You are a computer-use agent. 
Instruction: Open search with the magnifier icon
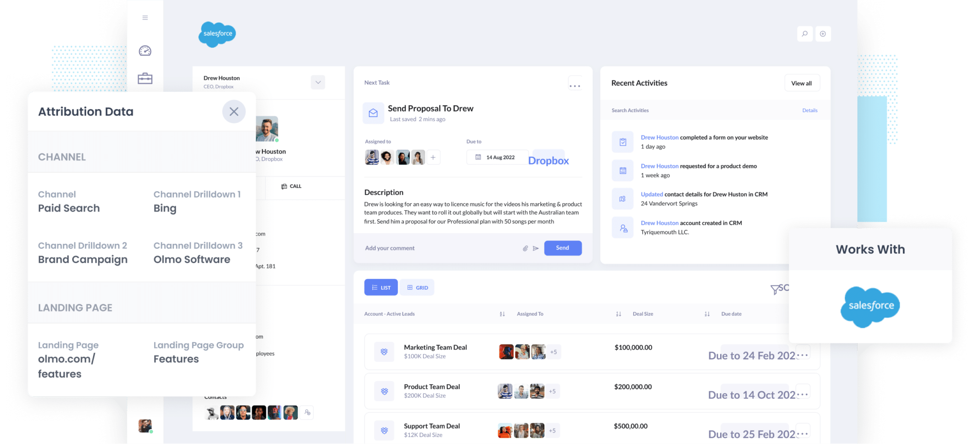click(x=805, y=34)
